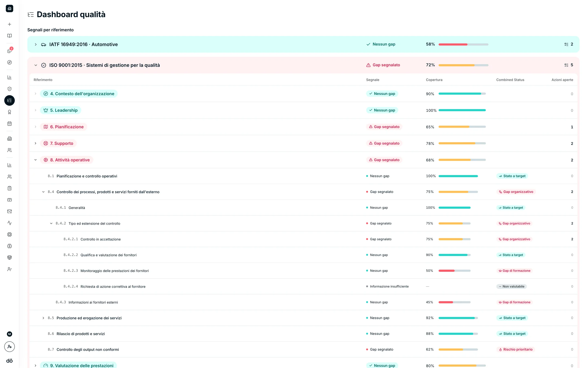Viewport: 588px width, 368px height.
Task: Open the calendar icon in sidebar
Action: (x=10, y=124)
